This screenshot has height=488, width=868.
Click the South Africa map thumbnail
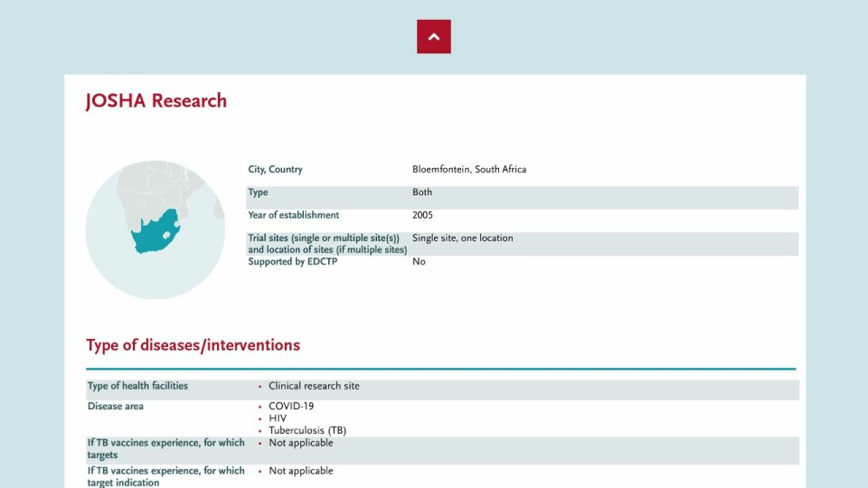click(155, 230)
